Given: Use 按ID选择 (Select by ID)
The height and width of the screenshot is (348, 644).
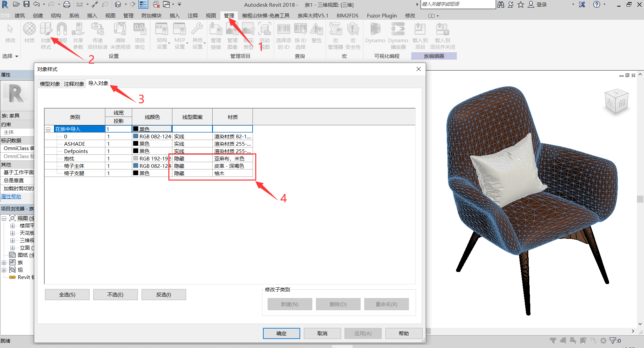Looking at the screenshot, I should point(300,35).
